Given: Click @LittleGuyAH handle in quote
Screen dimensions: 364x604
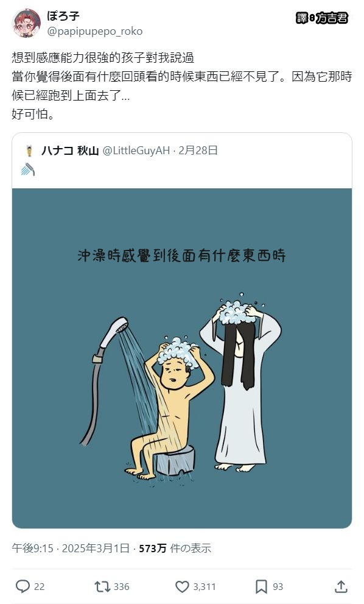Looking at the screenshot, I should pos(136,151).
